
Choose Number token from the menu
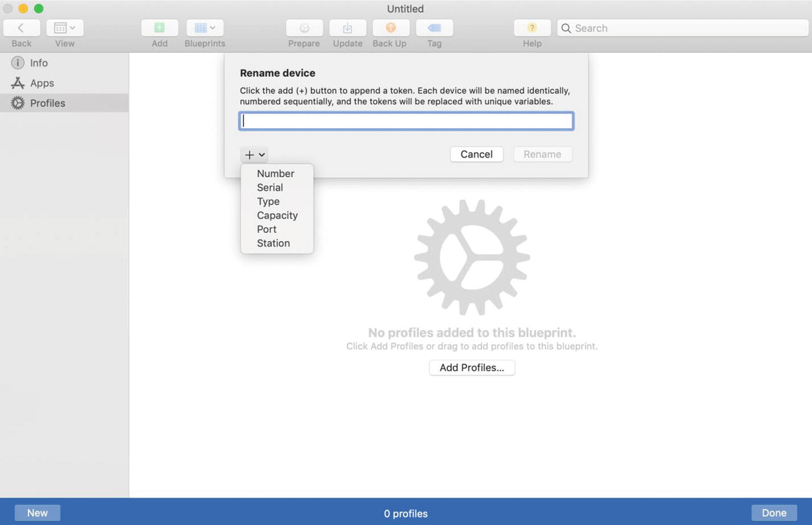277,174
